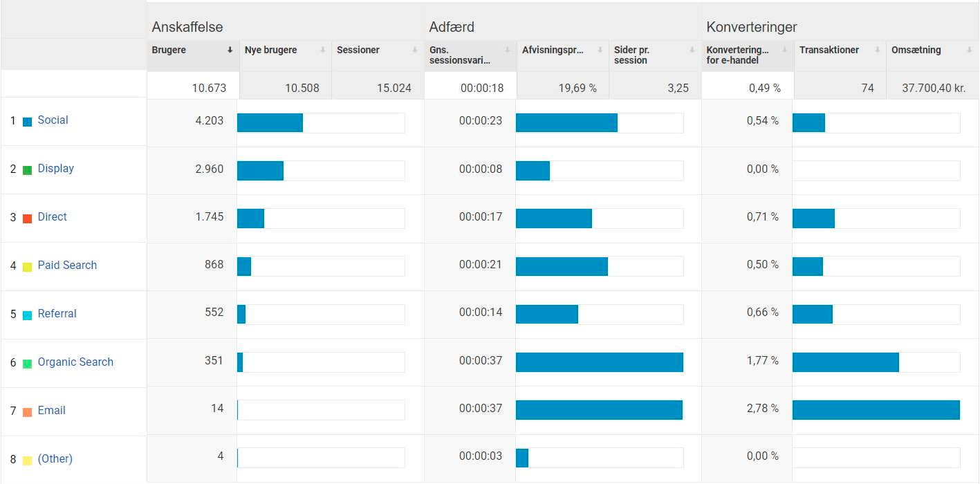This screenshot has height=484, width=980.
Task: Click the sort arrow beside Omsætning
Action: tap(970, 50)
